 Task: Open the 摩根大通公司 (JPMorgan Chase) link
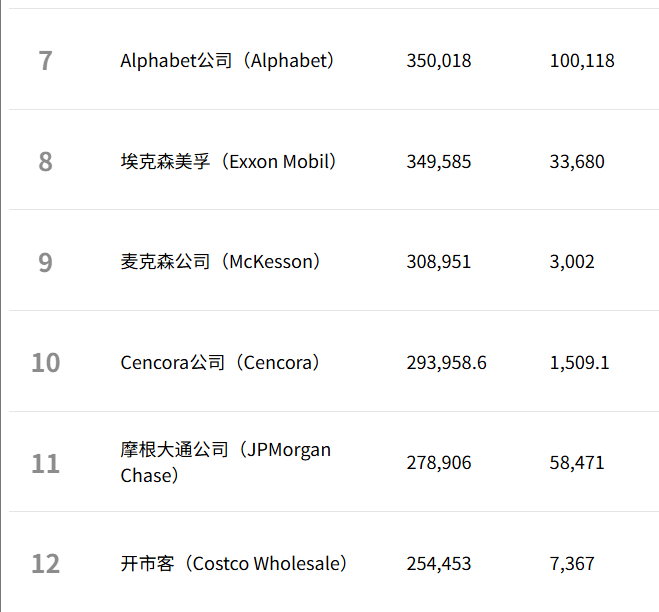point(225,462)
